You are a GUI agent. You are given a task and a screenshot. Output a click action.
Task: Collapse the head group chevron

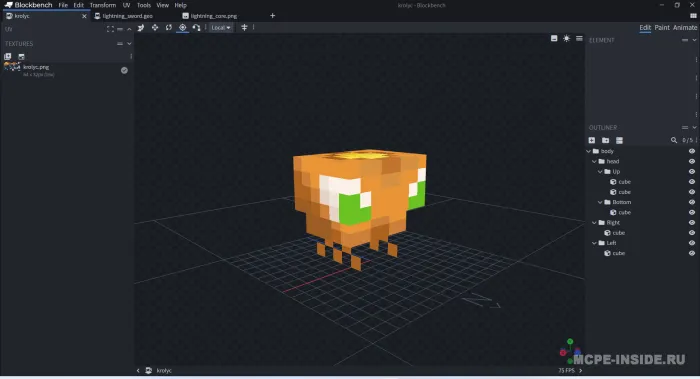[x=594, y=162]
